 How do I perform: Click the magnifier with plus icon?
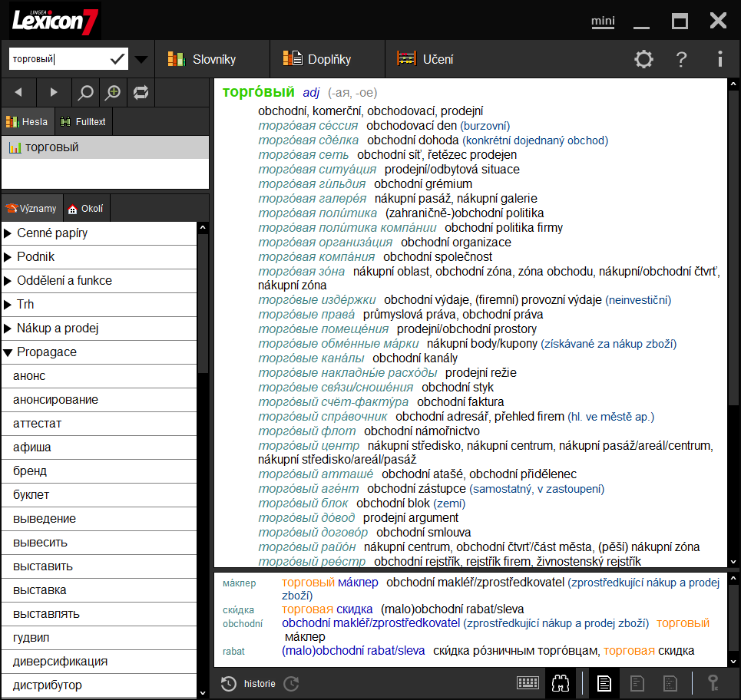tap(113, 92)
